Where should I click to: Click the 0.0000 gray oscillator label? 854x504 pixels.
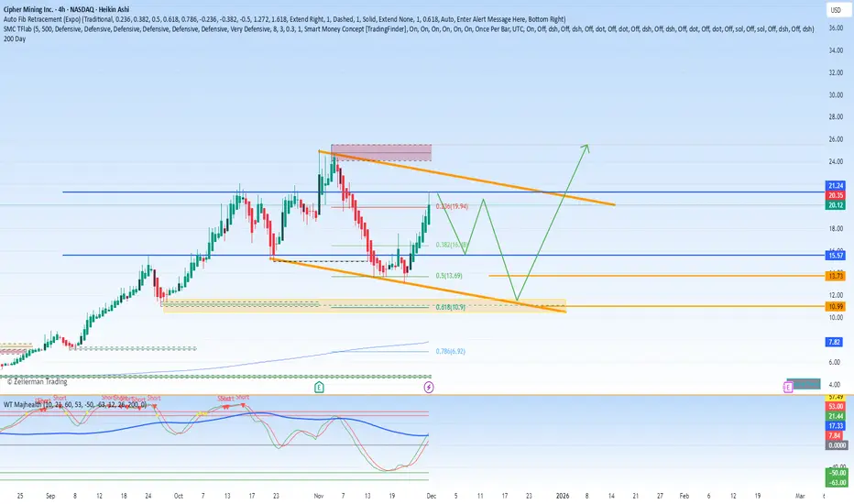pos(837,445)
